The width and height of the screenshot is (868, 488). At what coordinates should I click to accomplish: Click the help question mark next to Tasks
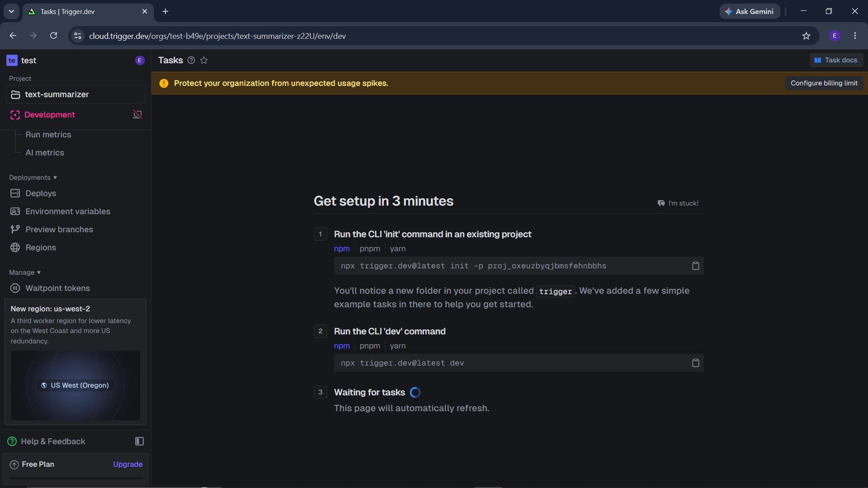191,60
